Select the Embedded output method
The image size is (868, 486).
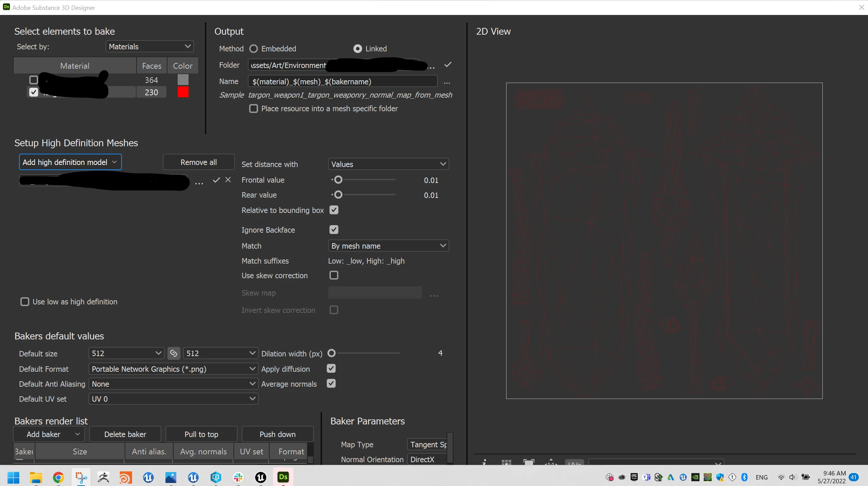[254, 49]
